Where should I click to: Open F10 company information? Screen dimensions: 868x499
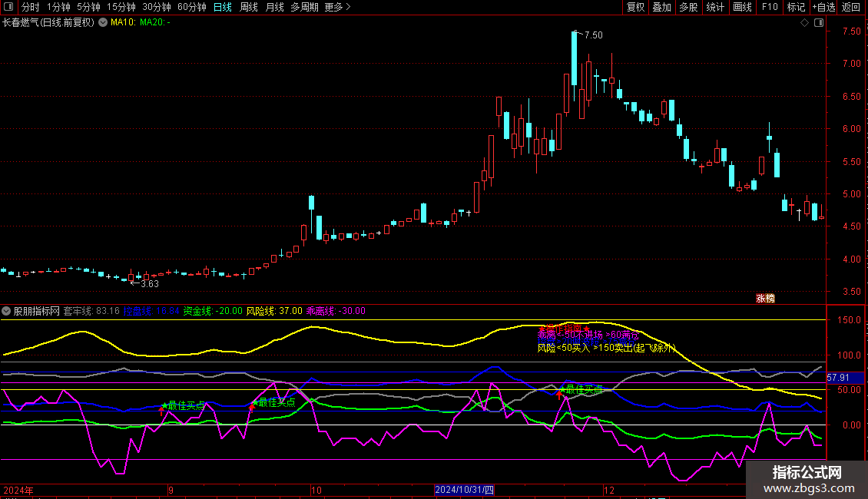tap(769, 7)
